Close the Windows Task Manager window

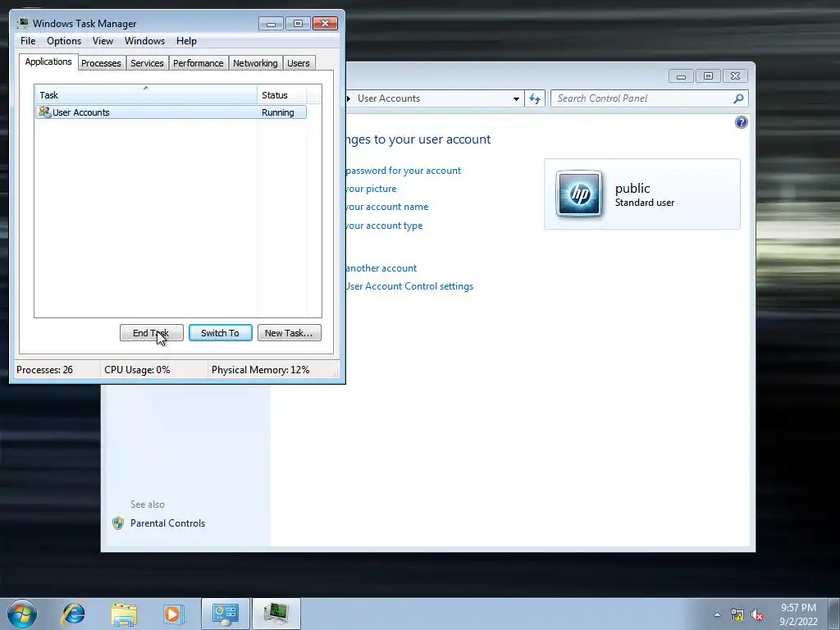pos(325,23)
